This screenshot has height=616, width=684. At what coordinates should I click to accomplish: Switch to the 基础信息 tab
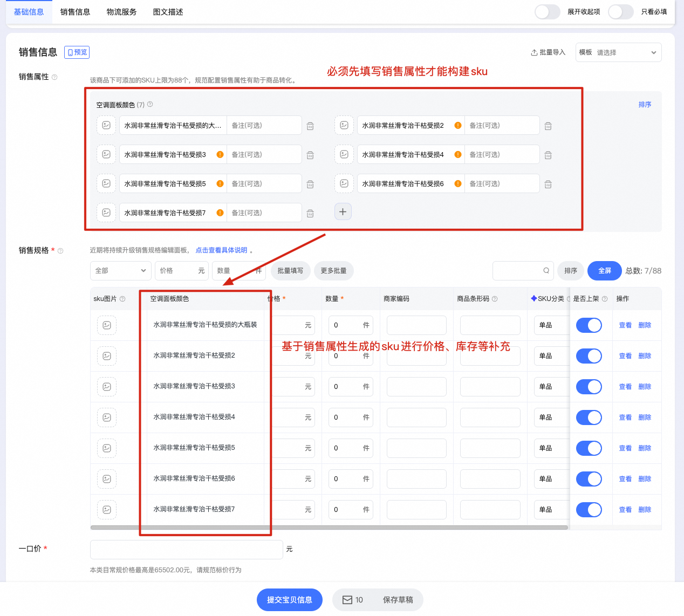click(x=29, y=12)
